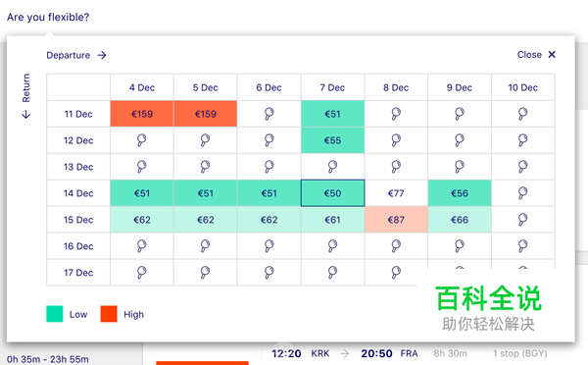Viewport: 588px width, 365px height.
Task: Choose €55 fare 7 Dec to 12 Dec
Action: pyautogui.click(x=332, y=140)
